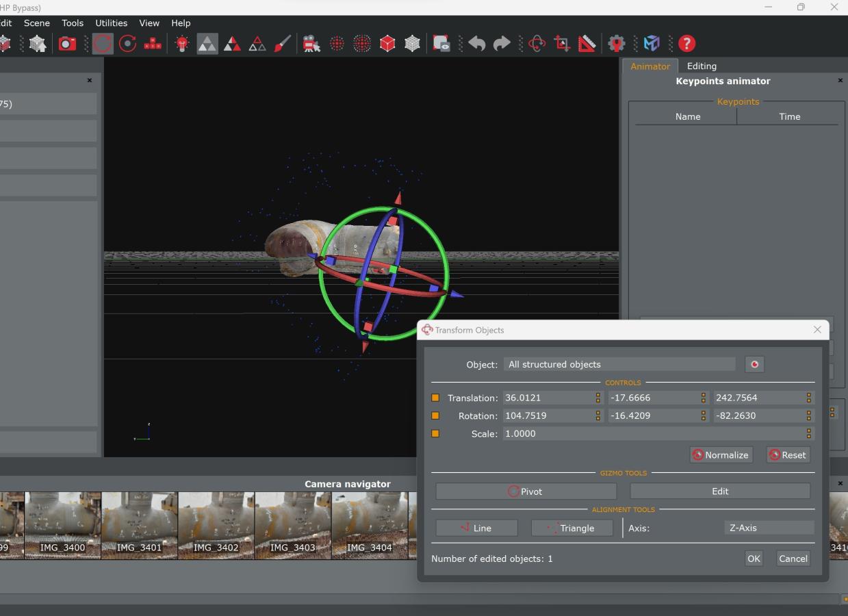Open the Axis dropdown showing Z-Axis

tap(769, 528)
